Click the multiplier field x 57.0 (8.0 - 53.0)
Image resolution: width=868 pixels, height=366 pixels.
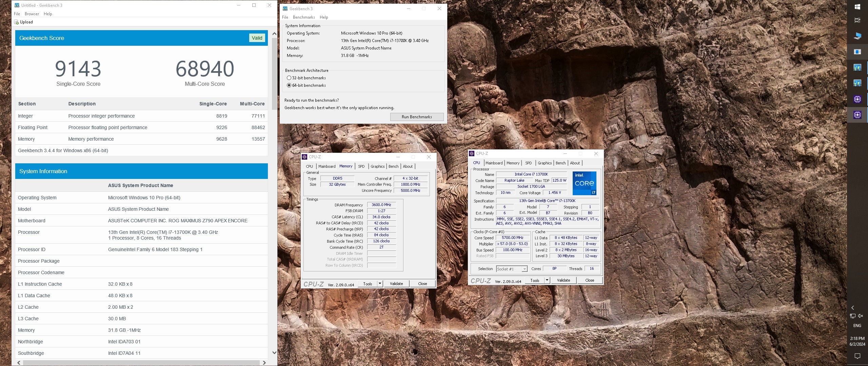512,244
